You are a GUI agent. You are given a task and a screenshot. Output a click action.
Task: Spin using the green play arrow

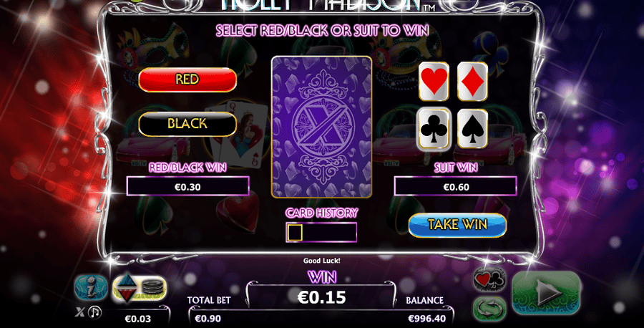[546, 293]
